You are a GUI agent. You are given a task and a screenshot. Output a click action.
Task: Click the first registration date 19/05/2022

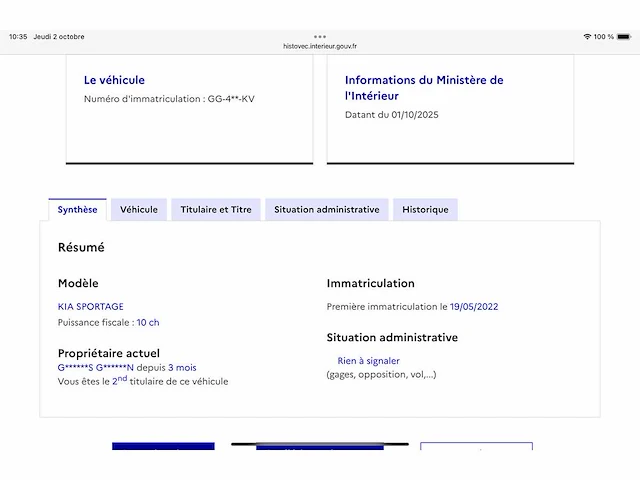tap(474, 306)
